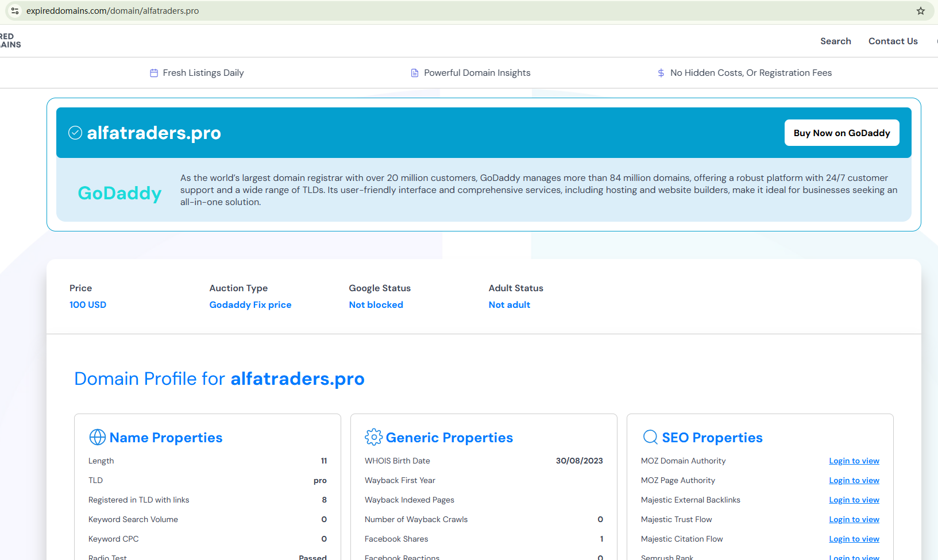Click Login to view for MOZ Domain Authority

point(854,461)
